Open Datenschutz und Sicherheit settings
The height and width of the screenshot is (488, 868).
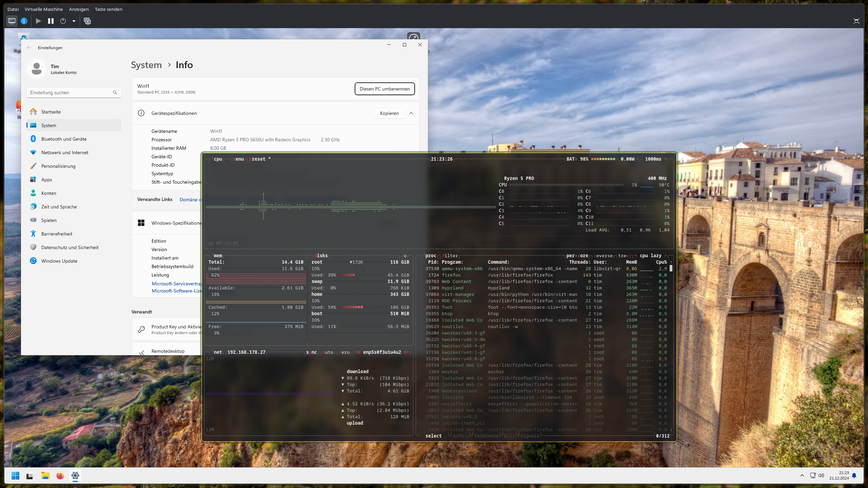[x=74, y=247]
